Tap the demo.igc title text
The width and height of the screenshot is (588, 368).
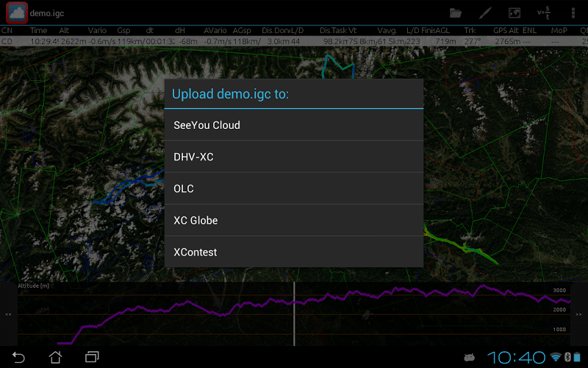click(x=47, y=13)
